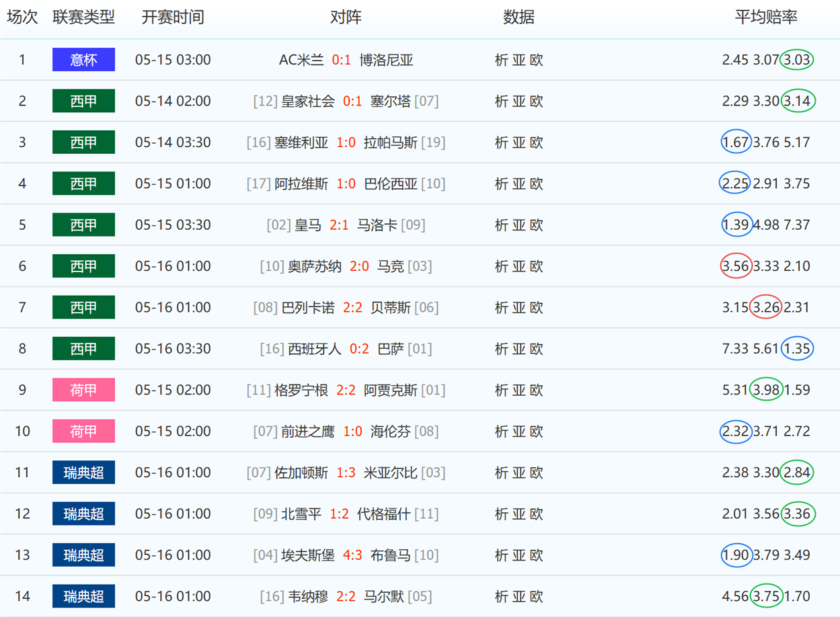Image resolution: width=840 pixels, height=617 pixels.
Task: Click the 3.98 odds in 格罗宁根 row
Action: click(x=765, y=390)
